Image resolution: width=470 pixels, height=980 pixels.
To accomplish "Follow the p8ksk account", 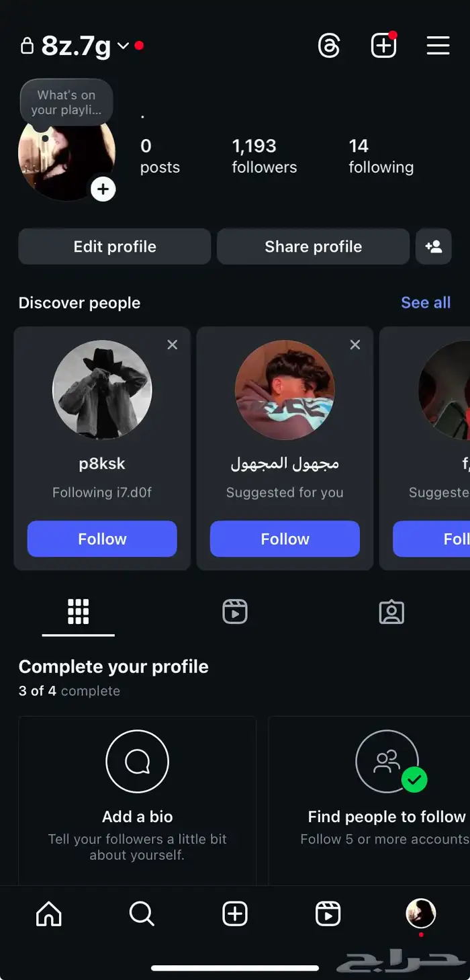I will click(102, 539).
